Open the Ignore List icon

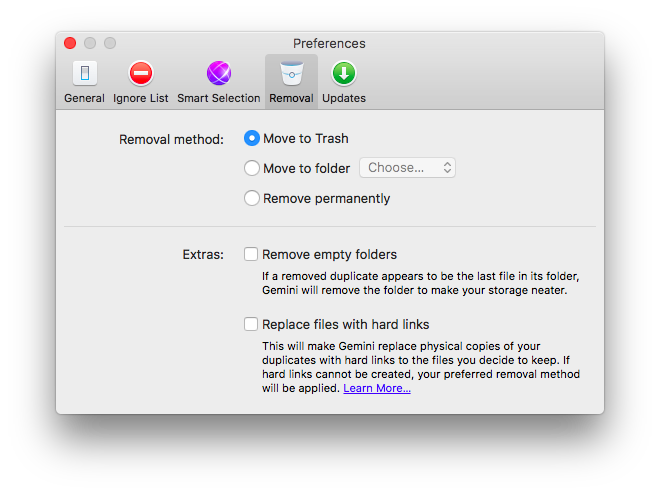(x=141, y=74)
